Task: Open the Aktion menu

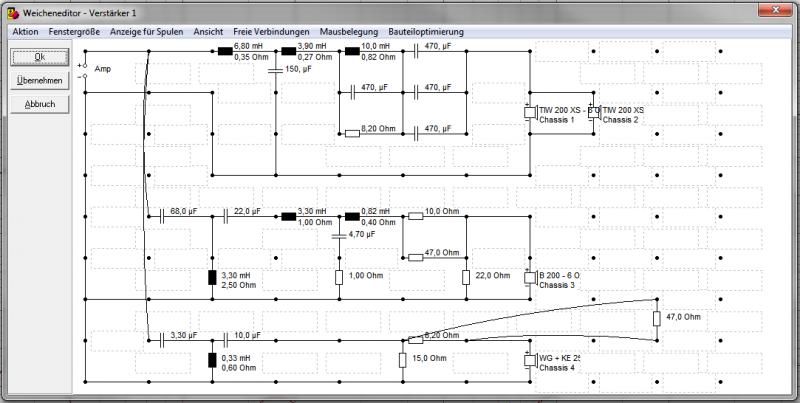Action: (x=26, y=32)
